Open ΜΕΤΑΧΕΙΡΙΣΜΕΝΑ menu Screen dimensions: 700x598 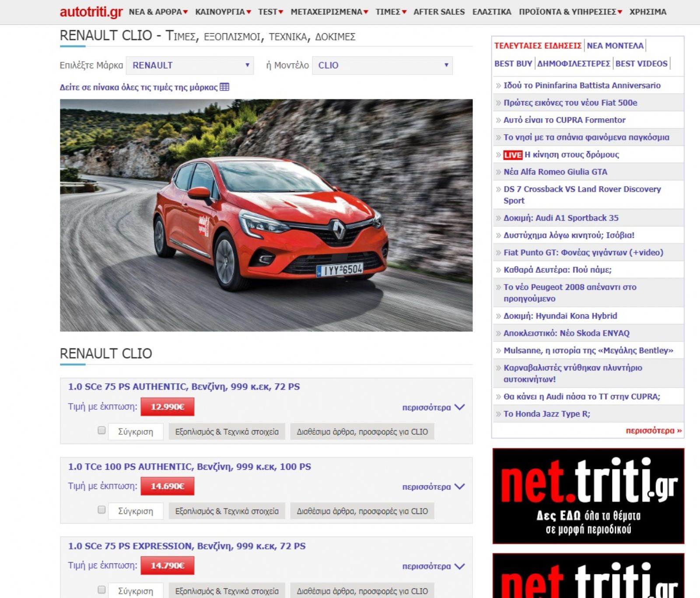click(329, 12)
